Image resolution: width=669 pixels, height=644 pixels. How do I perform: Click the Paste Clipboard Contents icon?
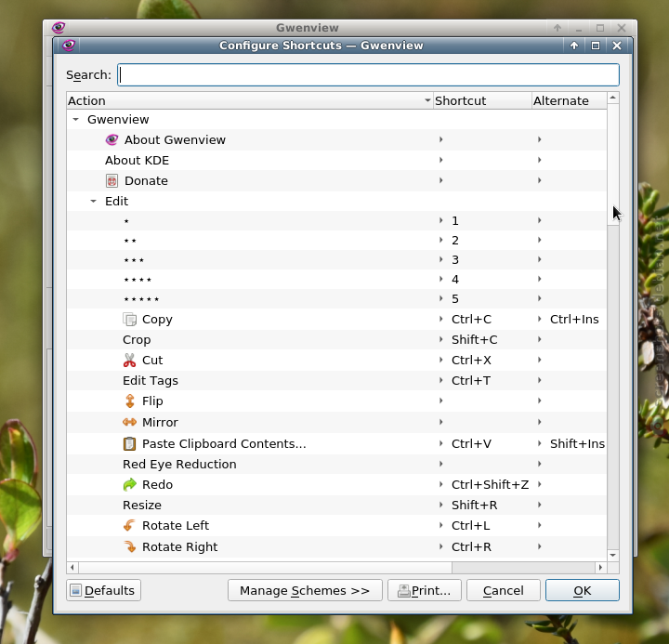tap(130, 444)
